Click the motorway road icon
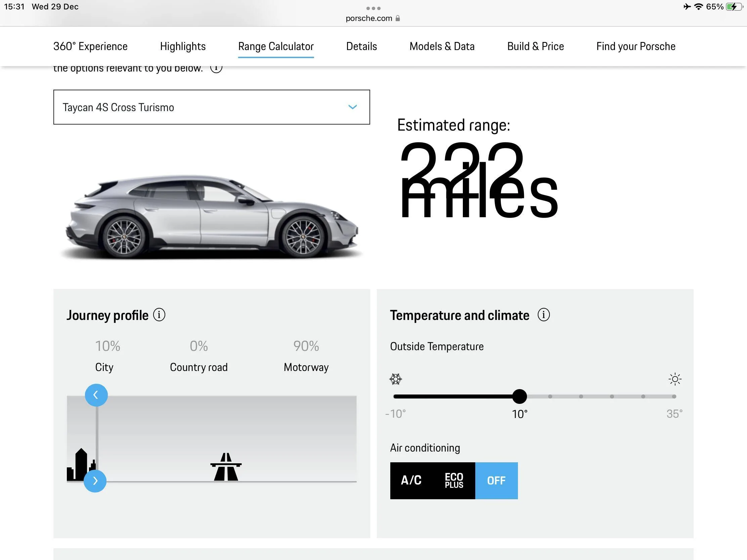Image resolution: width=747 pixels, height=560 pixels. tap(226, 467)
